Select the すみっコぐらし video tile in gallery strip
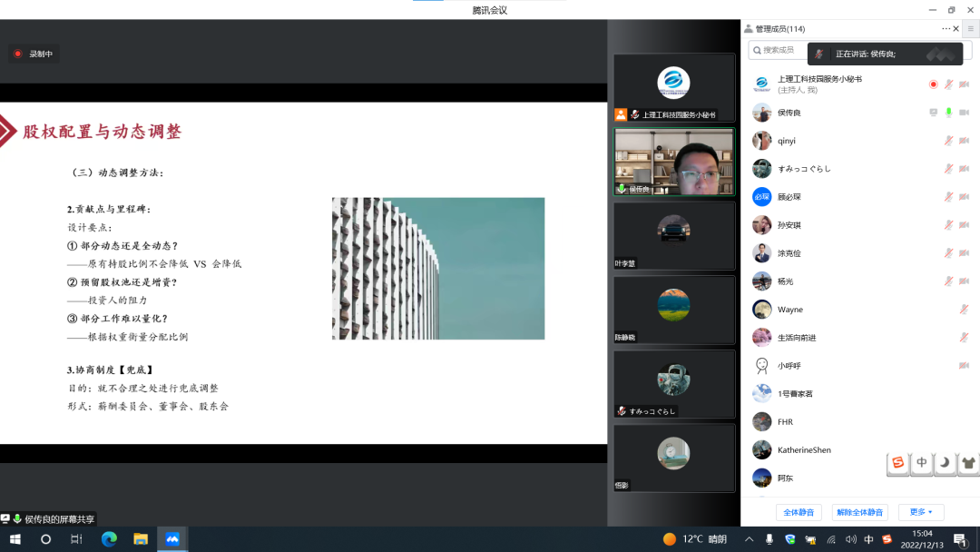980x552 pixels. click(673, 384)
